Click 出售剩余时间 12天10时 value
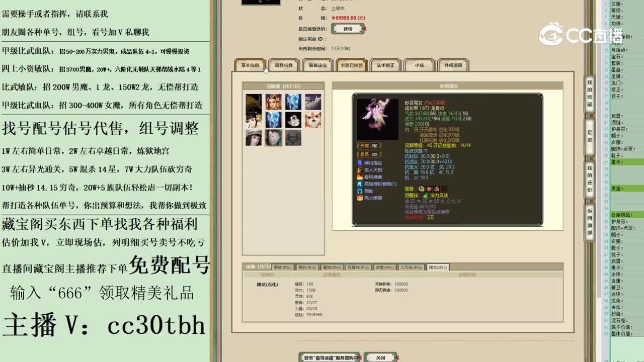644x362 pixels. click(341, 48)
